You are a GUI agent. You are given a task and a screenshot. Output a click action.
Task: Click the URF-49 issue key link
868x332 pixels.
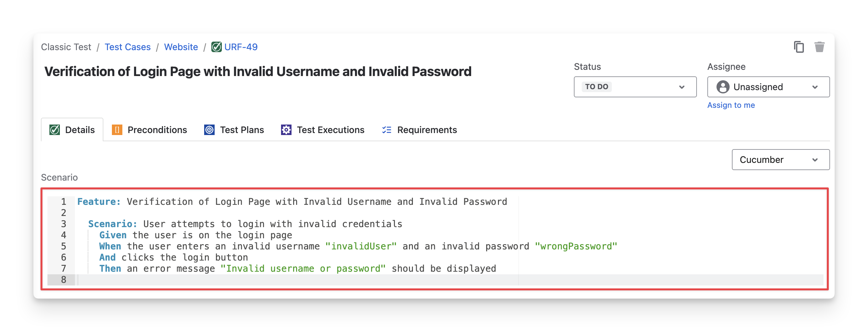click(x=240, y=47)
